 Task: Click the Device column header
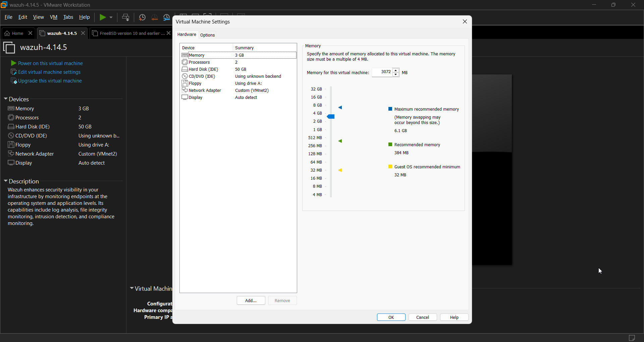(x=206, y=48)
